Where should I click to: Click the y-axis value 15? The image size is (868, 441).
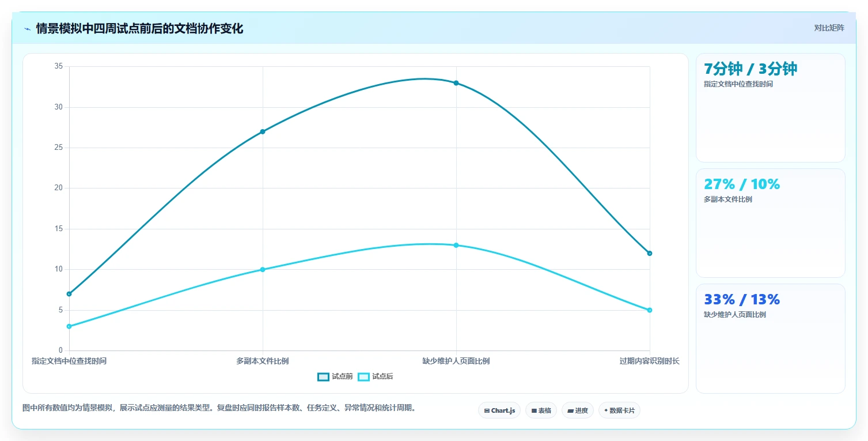(58, 229)
